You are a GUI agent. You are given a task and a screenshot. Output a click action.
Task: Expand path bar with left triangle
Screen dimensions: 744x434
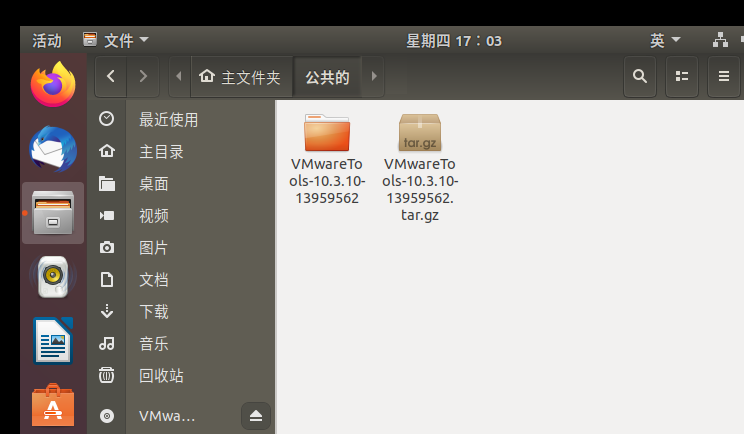point(179,76)
